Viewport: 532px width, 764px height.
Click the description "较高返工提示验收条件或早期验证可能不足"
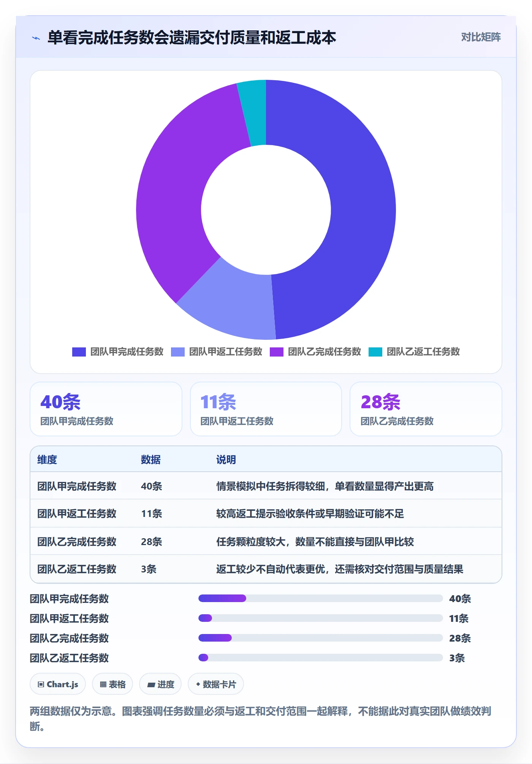(x=310, y=514)
